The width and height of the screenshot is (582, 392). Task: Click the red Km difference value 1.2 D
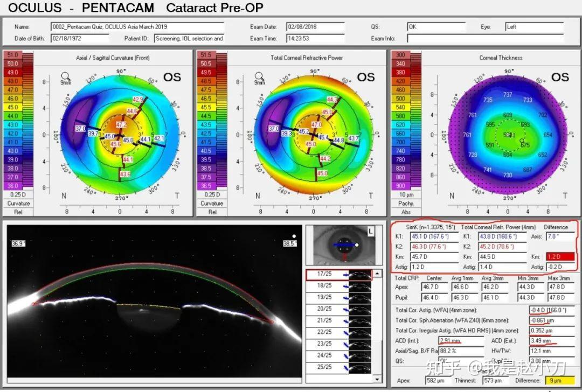tap(560, 257)
